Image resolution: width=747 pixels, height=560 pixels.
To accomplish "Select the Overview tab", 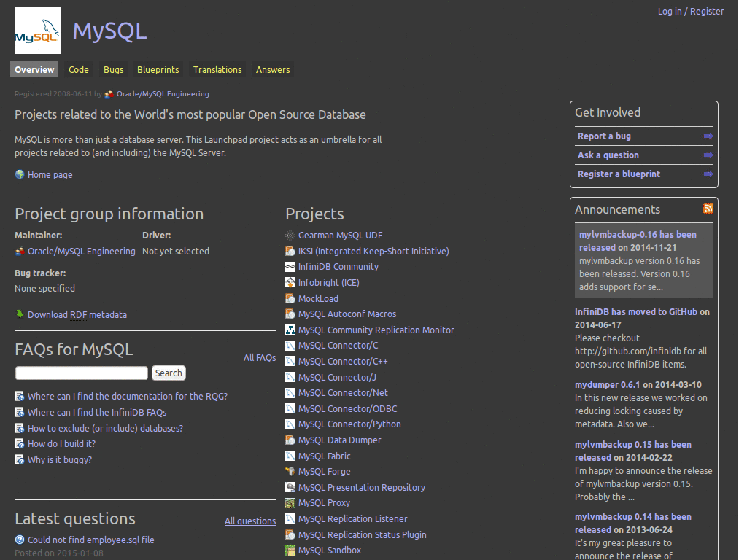I will [34, 69].
